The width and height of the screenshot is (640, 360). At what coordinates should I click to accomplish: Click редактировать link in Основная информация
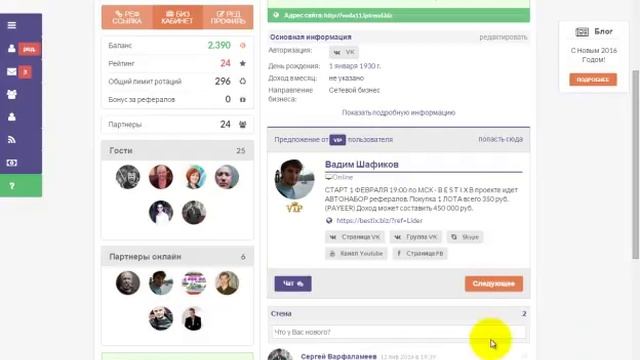pyautogui.click(x=503, y=37)
